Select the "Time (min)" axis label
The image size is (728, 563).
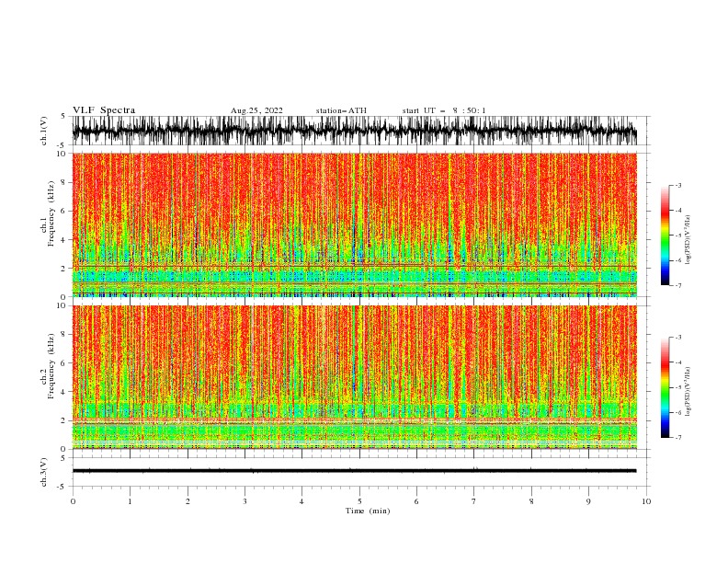click(x=368, y=511)
